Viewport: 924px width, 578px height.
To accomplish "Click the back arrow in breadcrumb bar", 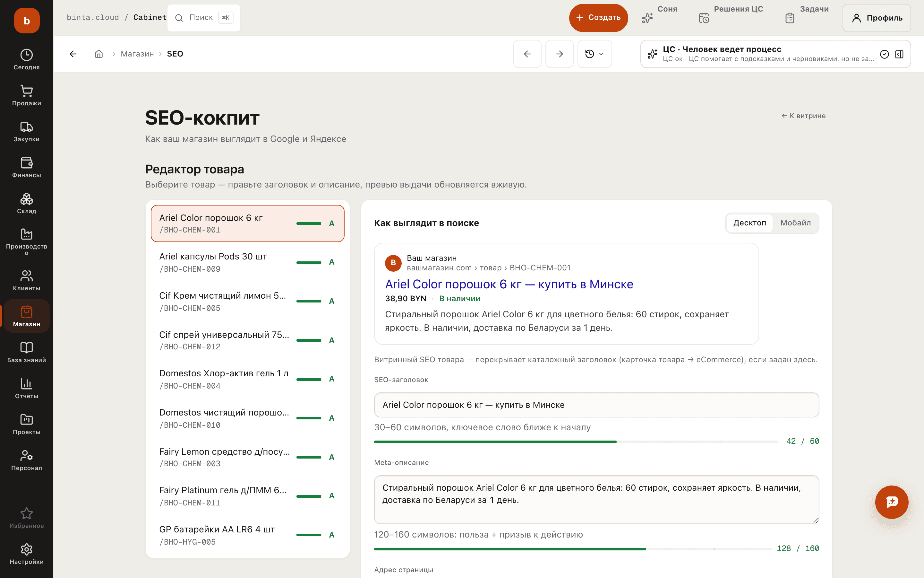I will pyautogui.click(x=73, y=54).
